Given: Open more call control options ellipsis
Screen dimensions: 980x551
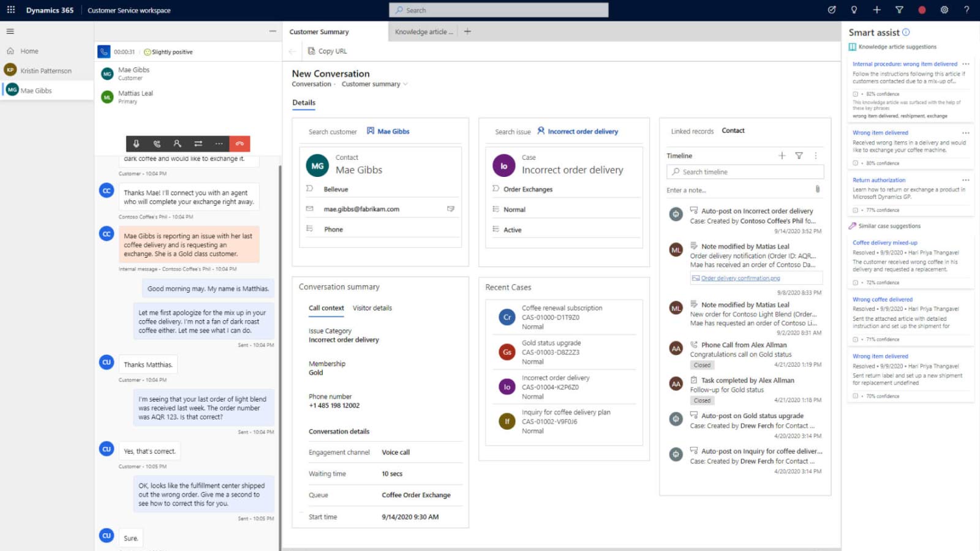Looking at the screenshot, I should pyautogui.click(x=219, y=143).
